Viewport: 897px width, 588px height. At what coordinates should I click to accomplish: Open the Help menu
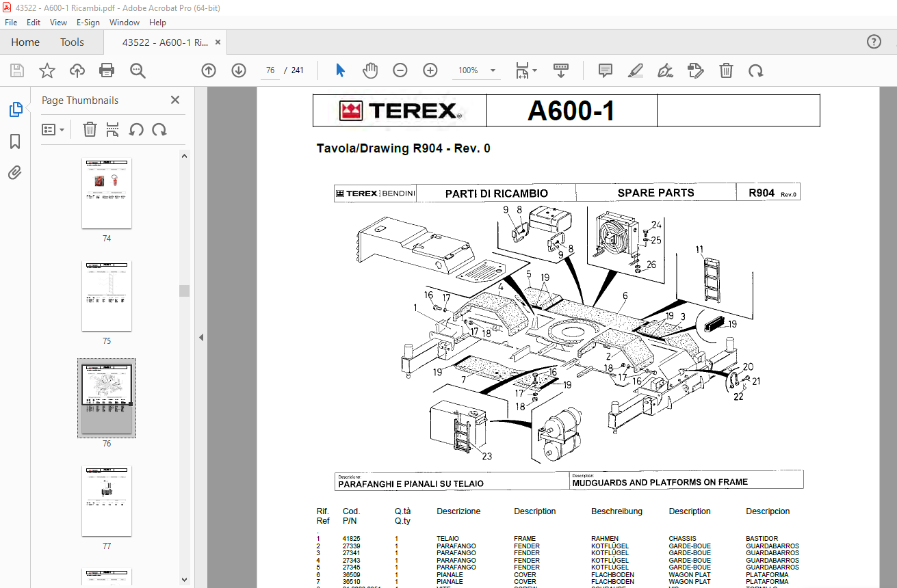(157, 23)
